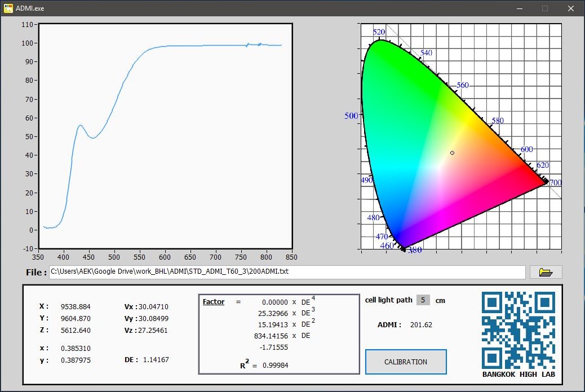Click the R² value 0.99984
This screenshot has height=392, width=585.
point(276,366)
